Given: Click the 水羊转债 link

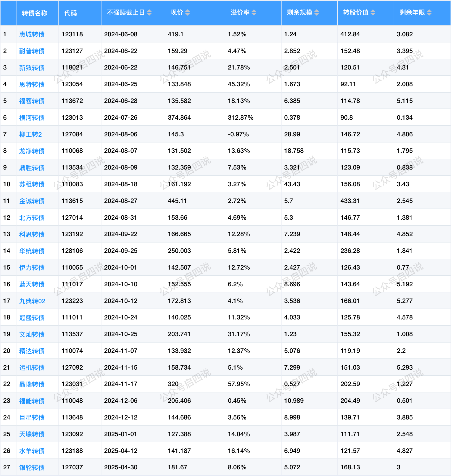Looking at the screenshot, I should [32, 451].
